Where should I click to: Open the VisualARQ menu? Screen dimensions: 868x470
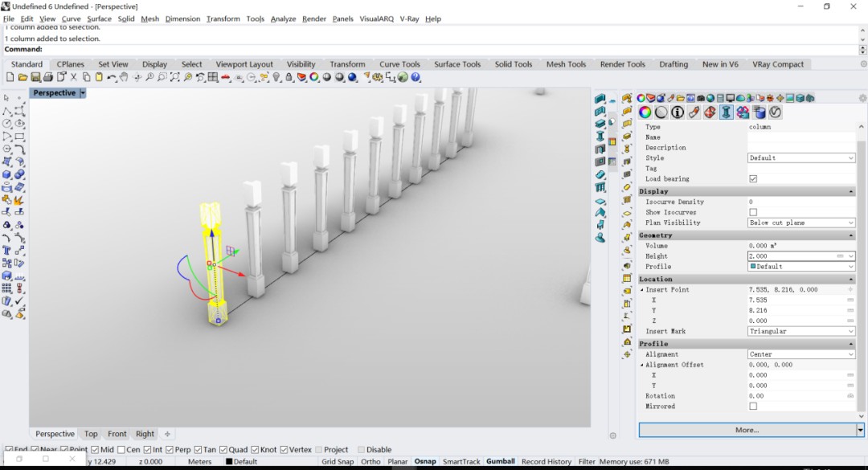pyautogui.click(x=376, y=18)
